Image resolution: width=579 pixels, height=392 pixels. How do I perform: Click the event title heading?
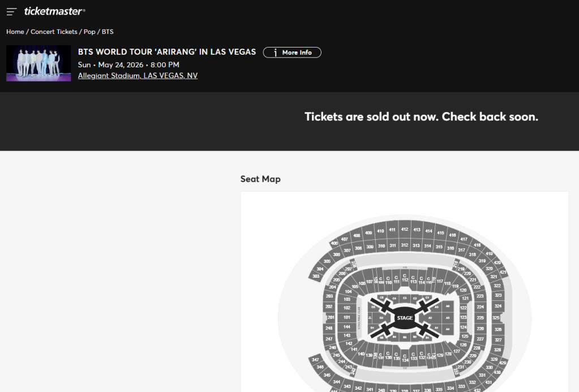tap(167, 52)
